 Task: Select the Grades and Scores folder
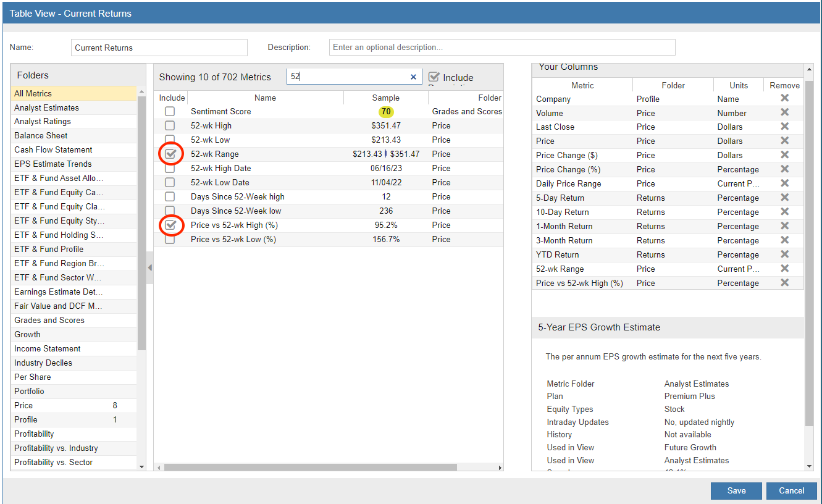click(x=49, y=320)
